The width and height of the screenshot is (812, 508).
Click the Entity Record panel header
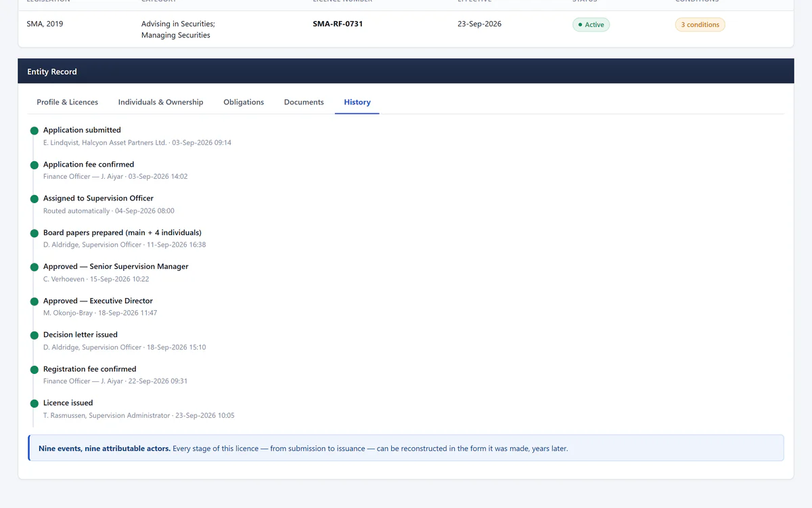pyautogui.click(x=405, y=71)
